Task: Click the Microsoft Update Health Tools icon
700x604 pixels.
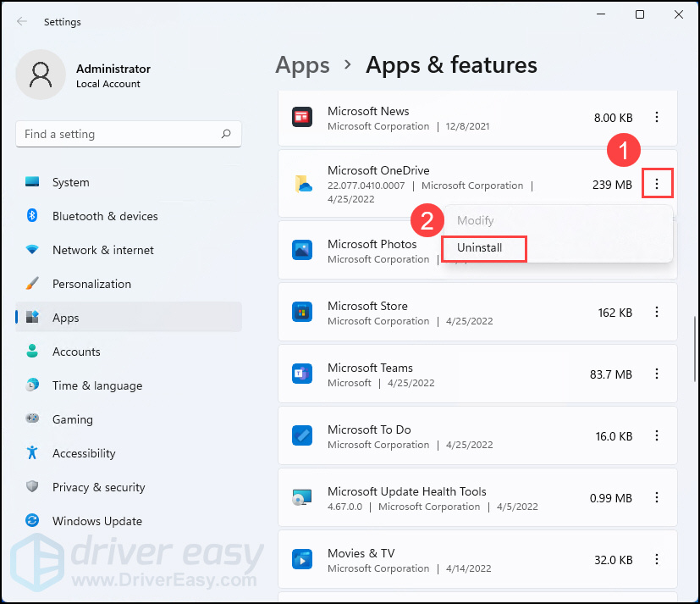Action: 302,497
